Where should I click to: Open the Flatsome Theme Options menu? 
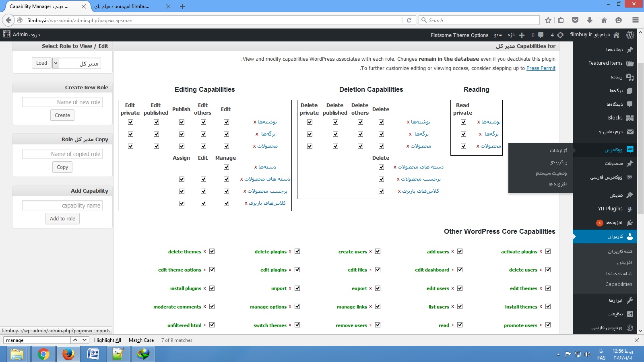(x=459, y=35)
